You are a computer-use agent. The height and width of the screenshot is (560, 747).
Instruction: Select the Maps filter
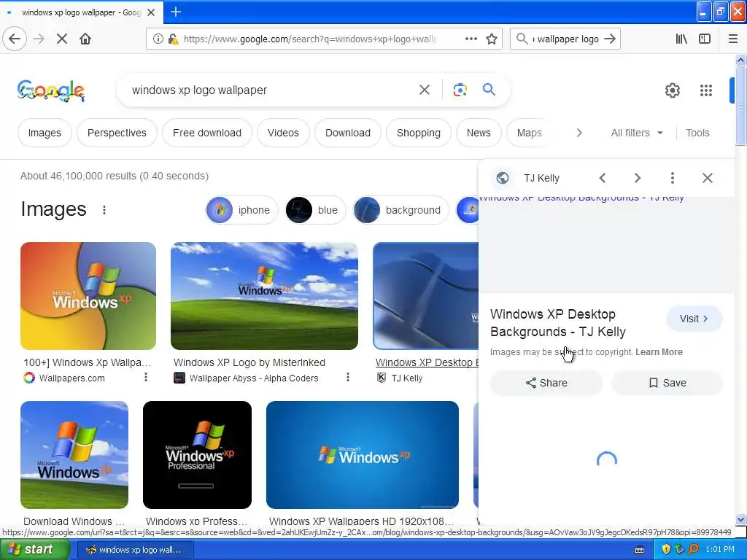click(x=529, y=133)
